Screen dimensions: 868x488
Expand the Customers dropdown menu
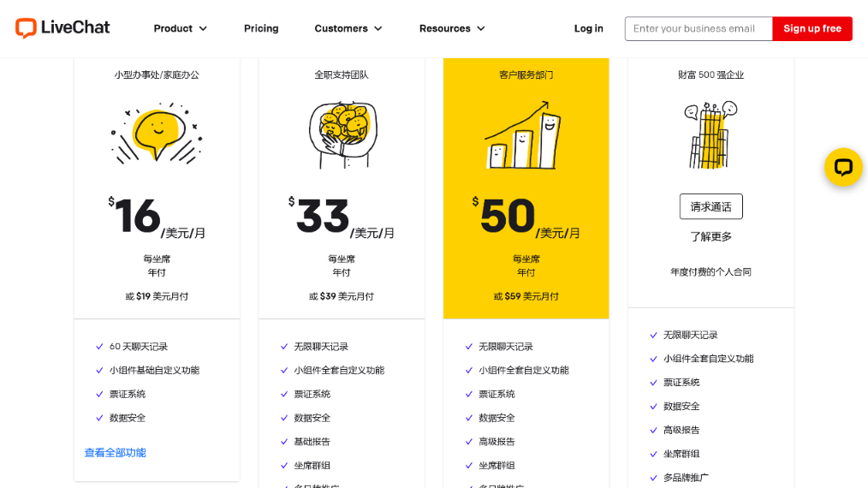pyautogui.click(x=348, y=28)
